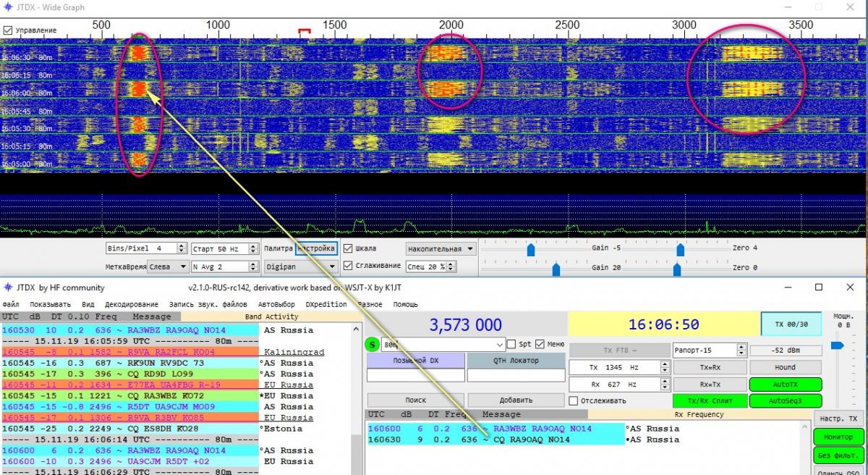The height and width of the screenshot is (475, 868).
Task: Click the JTDX Wide Graph title bar icon
Action: (x=8, y=7)
